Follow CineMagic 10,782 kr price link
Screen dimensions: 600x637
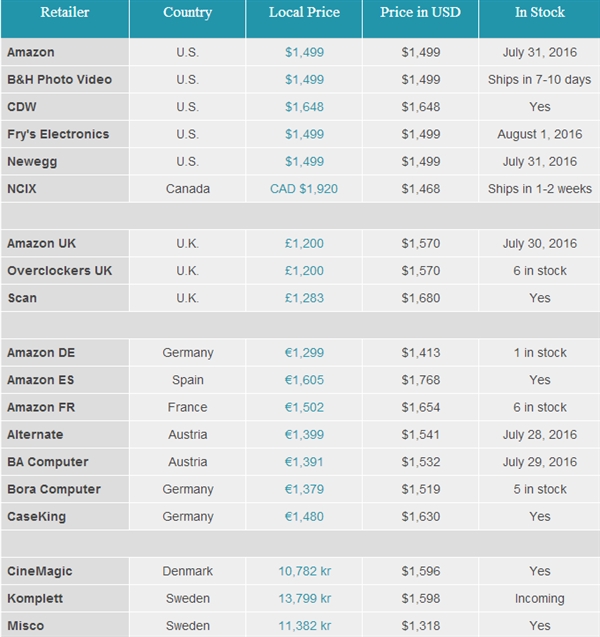pyautogui.click(x=305, y=571)
